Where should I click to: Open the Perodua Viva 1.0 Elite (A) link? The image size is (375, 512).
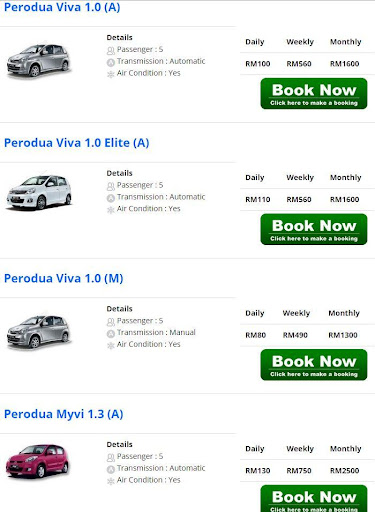(77, 143)
